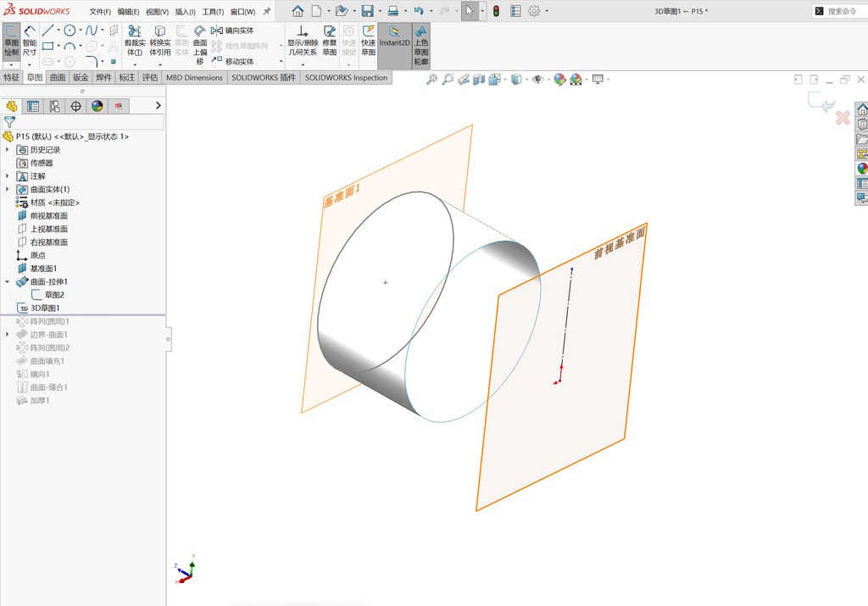
Task: Switch to the SOLIDWORKS Inspection tab
Action: 346,77
